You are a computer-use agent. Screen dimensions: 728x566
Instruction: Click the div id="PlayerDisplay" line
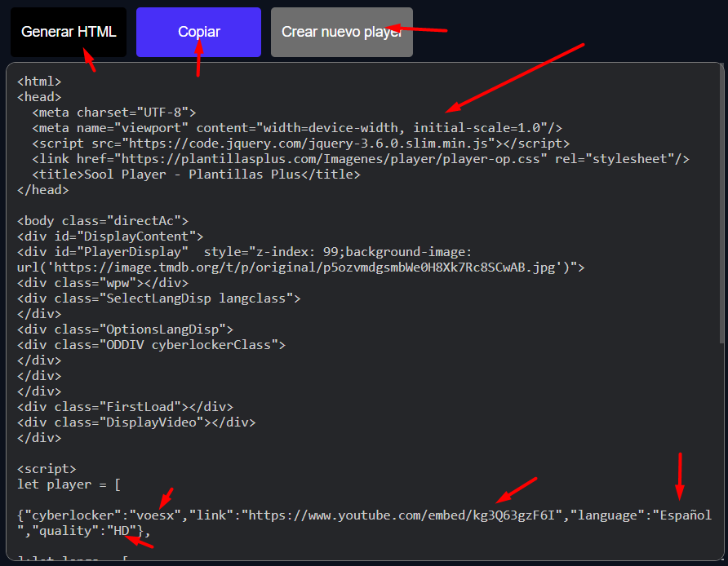coord(244,252)
